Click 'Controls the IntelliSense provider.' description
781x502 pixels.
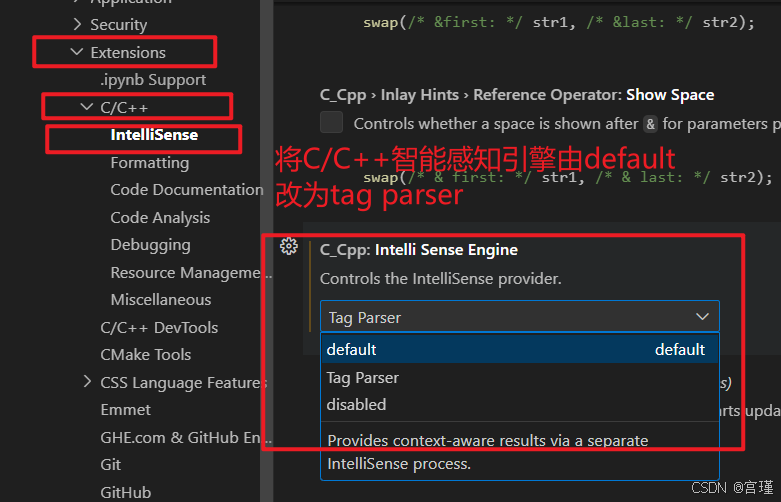pos(440,278)
